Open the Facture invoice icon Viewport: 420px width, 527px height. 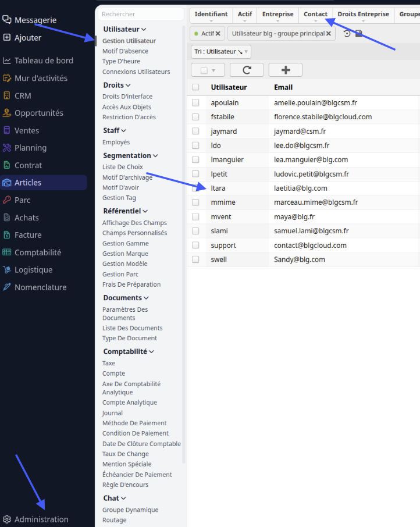[7, 235]
